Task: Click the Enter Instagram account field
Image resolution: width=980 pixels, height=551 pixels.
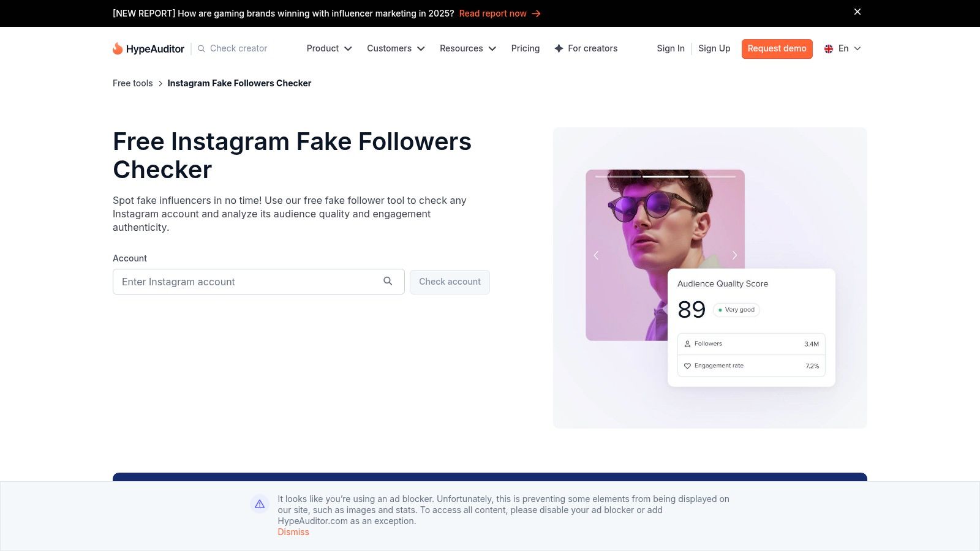Action: (x=245, y=282)
